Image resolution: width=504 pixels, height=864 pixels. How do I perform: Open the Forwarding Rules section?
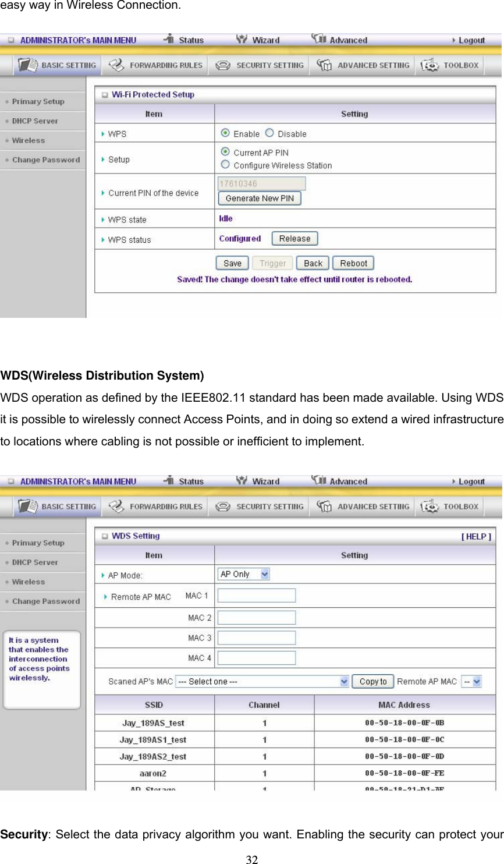[x=154, y=65]
